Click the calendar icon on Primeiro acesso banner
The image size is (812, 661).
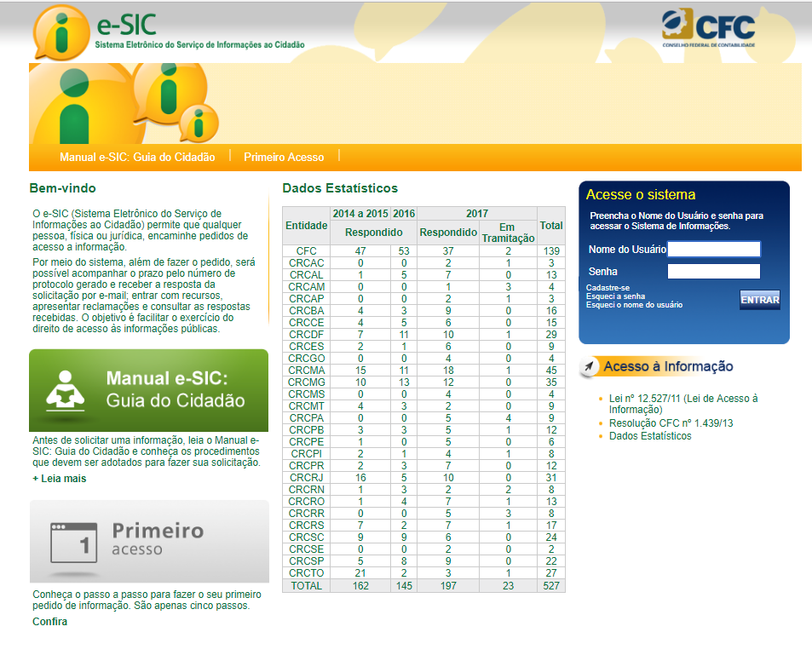[74, 543]
